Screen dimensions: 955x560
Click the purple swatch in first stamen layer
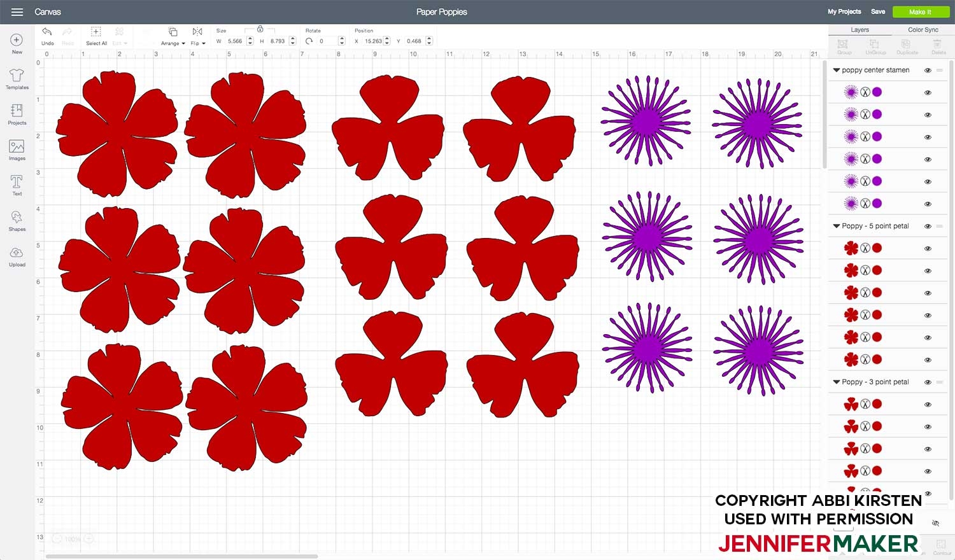[x=877, y=92]
